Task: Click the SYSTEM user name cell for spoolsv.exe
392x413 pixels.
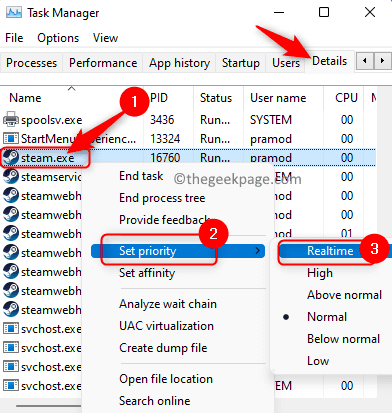Action: point(271,120)
